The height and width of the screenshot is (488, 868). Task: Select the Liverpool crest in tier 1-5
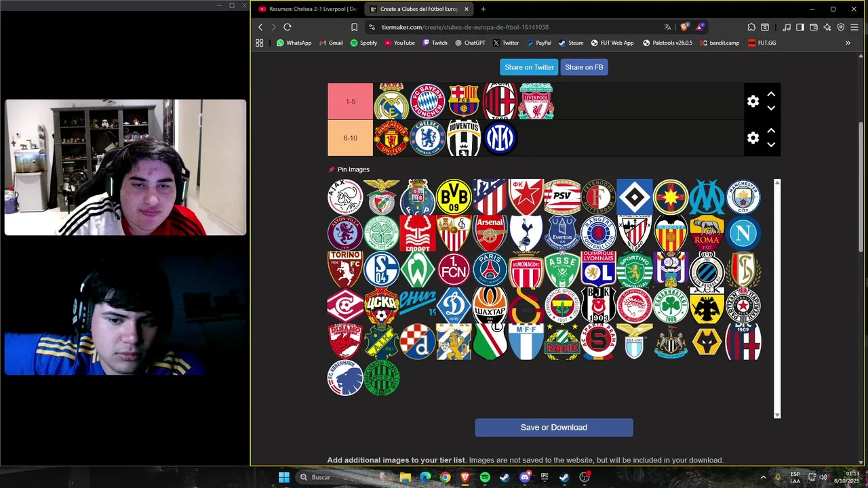pyautogui.click(x=536, y=101)
